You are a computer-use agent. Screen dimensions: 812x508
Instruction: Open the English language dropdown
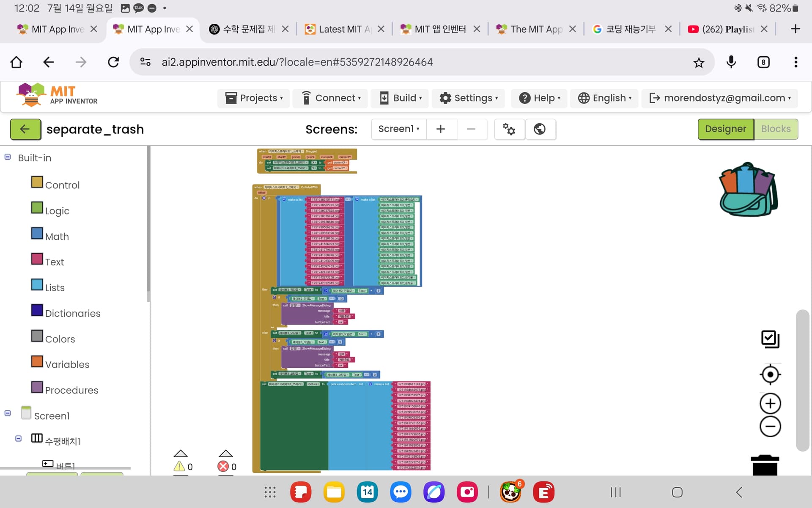(x=604, y=98)
